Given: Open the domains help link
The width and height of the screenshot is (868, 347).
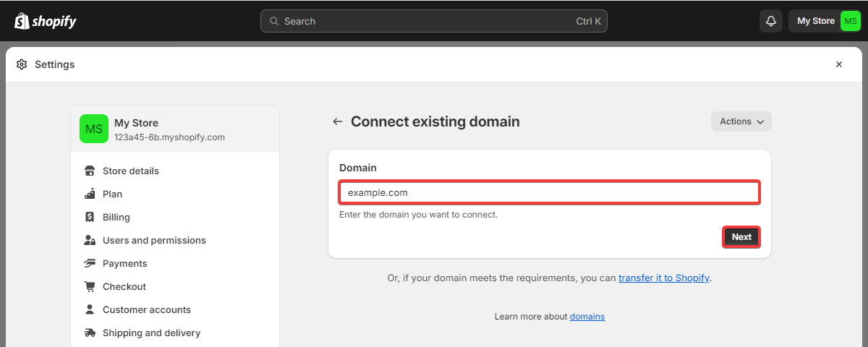Looking at the screenshot, I should [587, 317].
